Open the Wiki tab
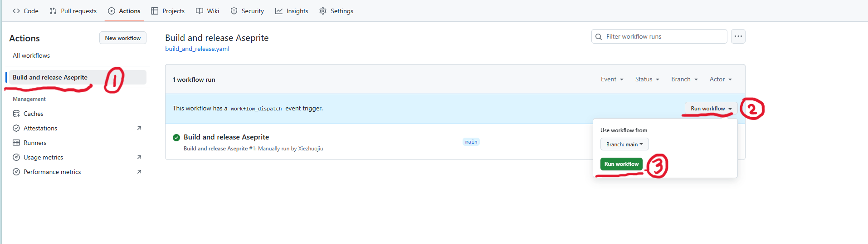The image size is (868, 244). [207, 11]
